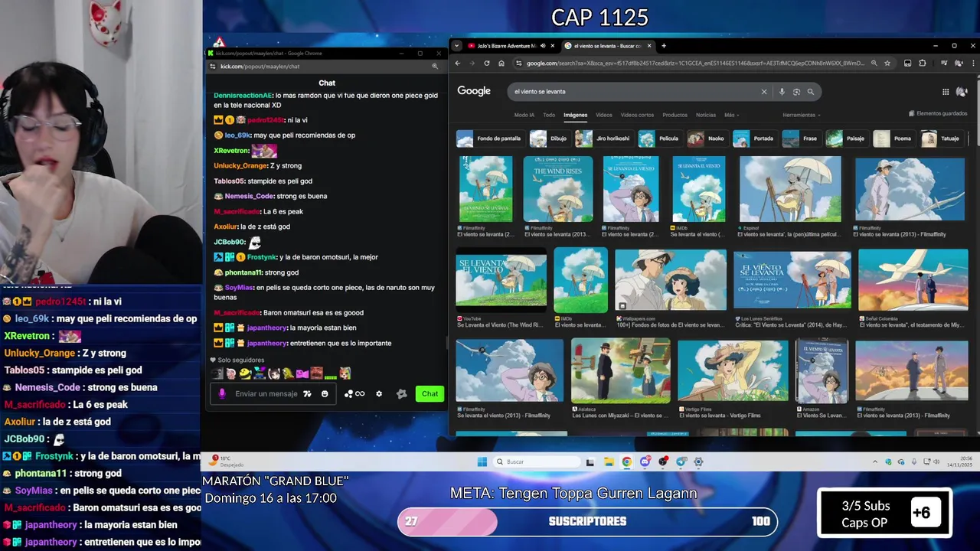980x551 pixels.
Task: Send message with green Chat button
Action: click(x=430, y=394)
